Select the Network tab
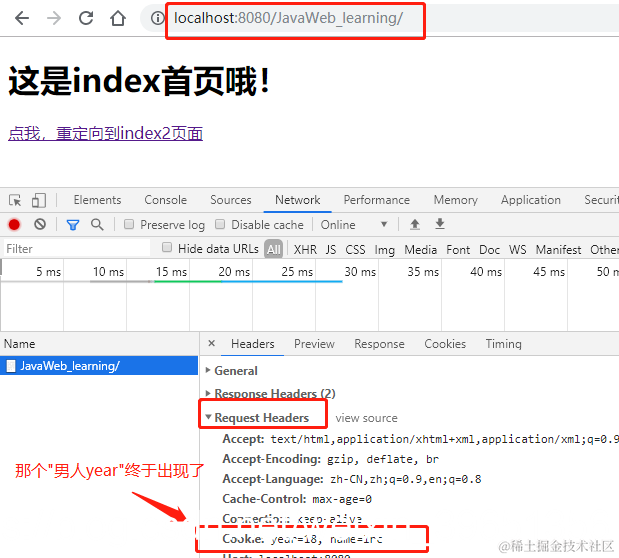619x558 pixels. (x=298, y=200)
